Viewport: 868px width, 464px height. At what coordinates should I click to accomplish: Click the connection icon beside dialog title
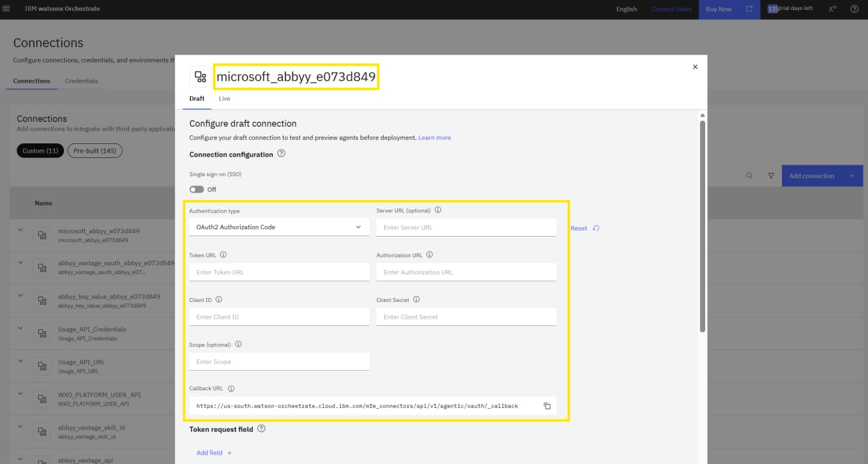click(200, 77)
